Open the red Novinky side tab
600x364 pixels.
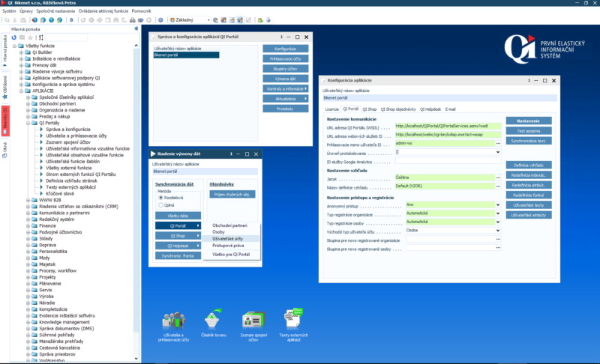point(5,121)
